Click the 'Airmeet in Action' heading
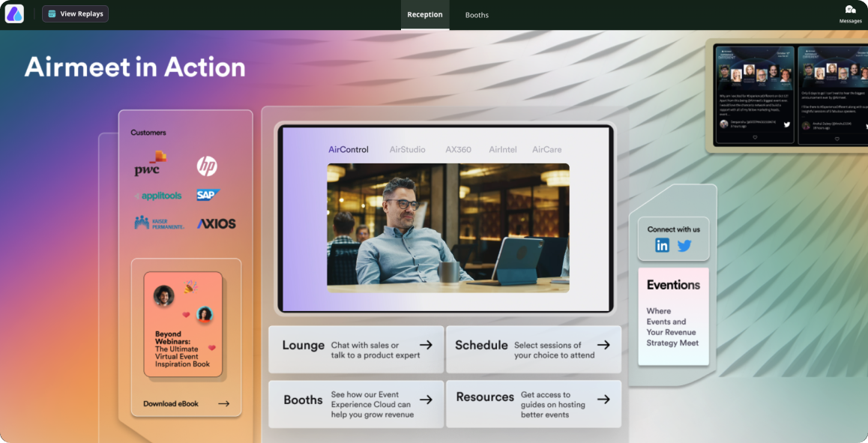 tap(135, 67)
